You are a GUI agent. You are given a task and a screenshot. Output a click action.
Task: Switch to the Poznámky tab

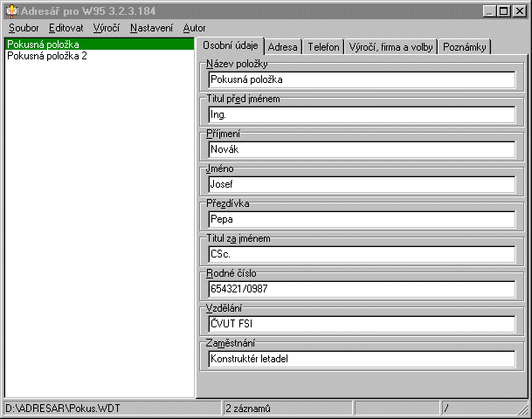(465, 47)
